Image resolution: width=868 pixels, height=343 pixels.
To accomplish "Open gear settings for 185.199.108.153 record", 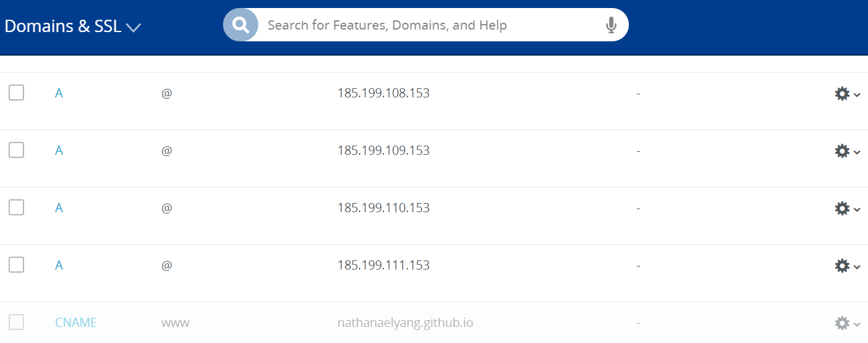I will click(847, 94).
